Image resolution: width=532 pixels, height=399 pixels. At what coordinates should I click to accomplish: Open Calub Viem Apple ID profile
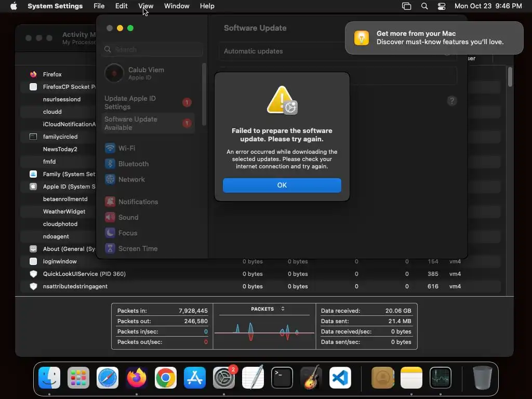coord(135,73)
